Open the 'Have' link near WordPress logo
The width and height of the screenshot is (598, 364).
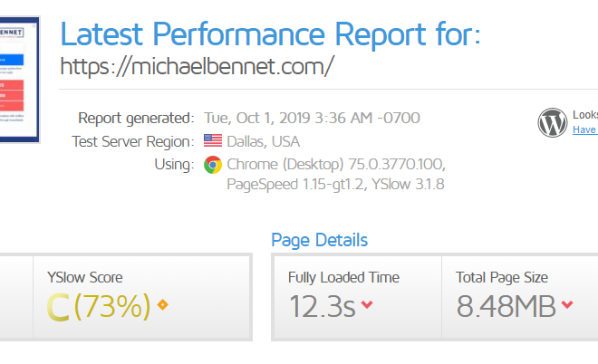pyautogui.click(x=584, y=129)
